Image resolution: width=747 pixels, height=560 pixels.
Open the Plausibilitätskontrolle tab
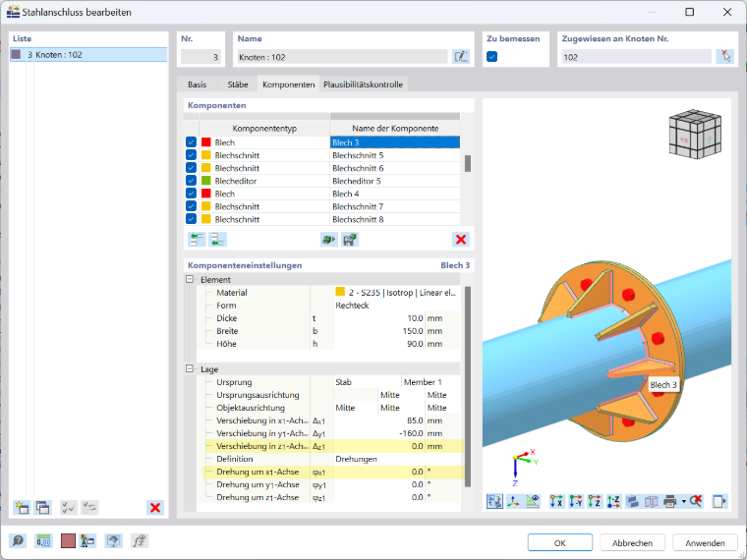pyautogui.click(x=363, y=84)
